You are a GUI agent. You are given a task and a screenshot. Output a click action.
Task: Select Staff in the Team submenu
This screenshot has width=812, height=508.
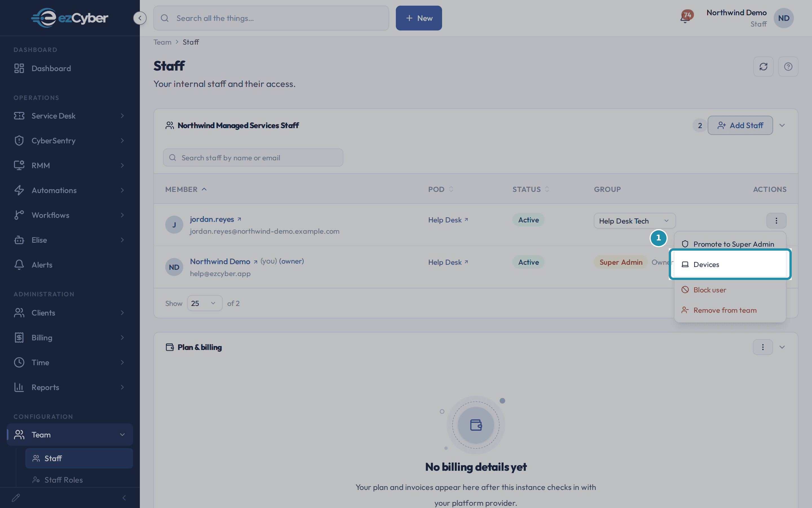tap(79, 458)
